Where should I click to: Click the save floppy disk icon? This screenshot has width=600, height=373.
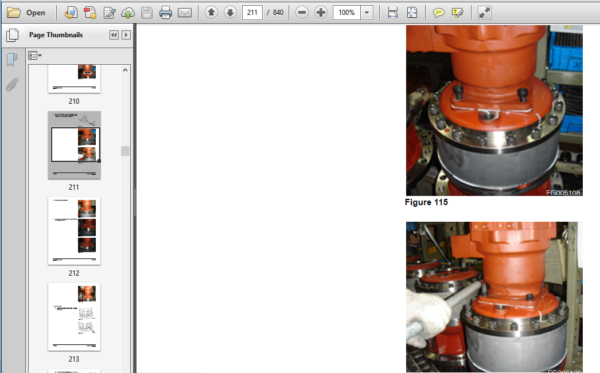(147, 13)
